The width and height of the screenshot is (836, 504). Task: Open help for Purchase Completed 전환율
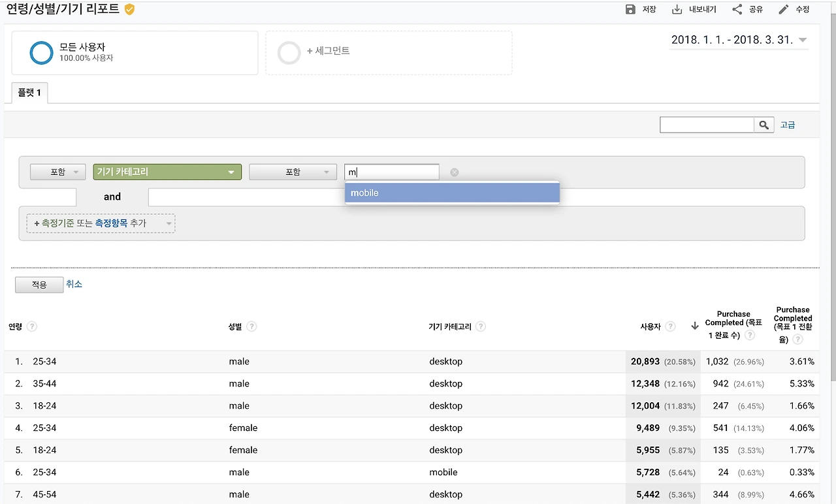[797, 339]
